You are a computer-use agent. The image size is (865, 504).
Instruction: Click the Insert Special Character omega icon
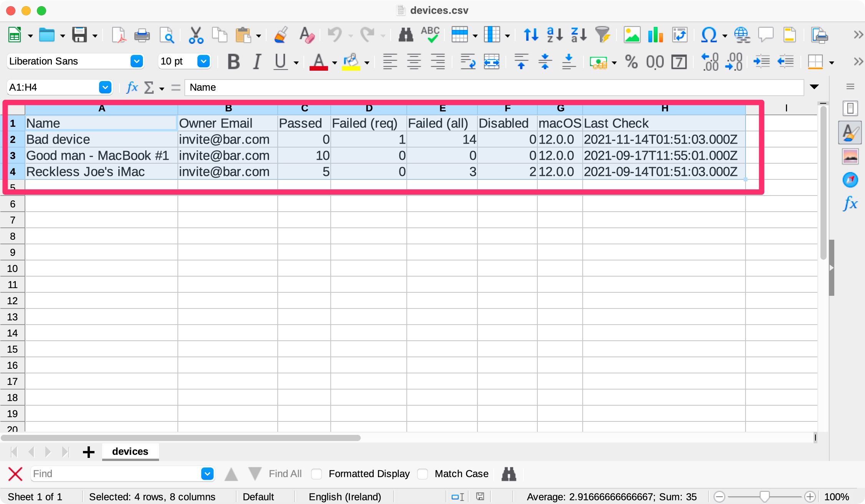click(709, 35)
